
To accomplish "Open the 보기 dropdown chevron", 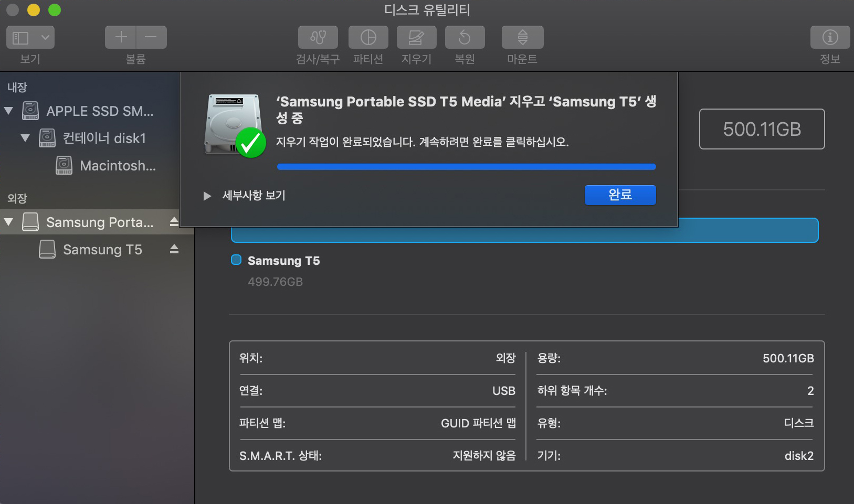I will [45, 37].
